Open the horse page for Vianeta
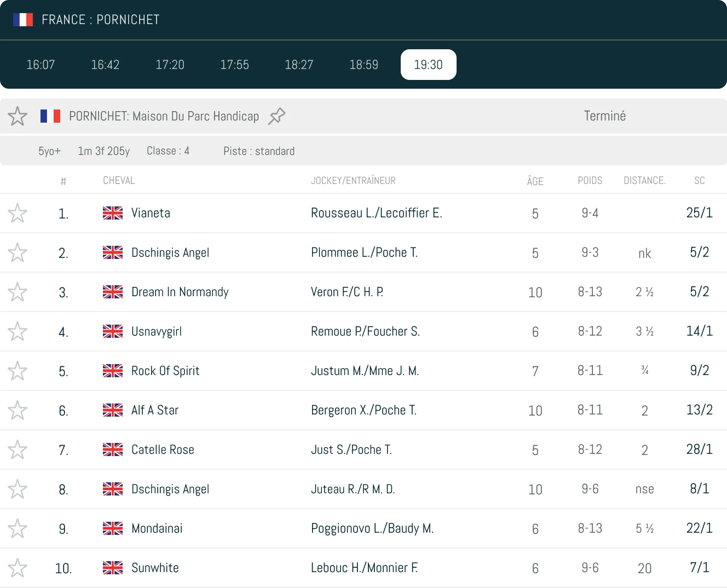 (x=151, y=213)
